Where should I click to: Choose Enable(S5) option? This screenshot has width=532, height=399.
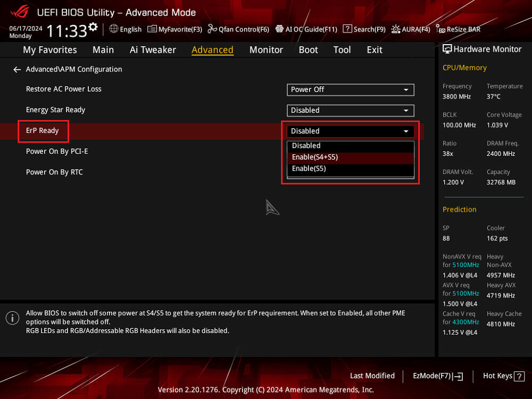coord(351,169)
